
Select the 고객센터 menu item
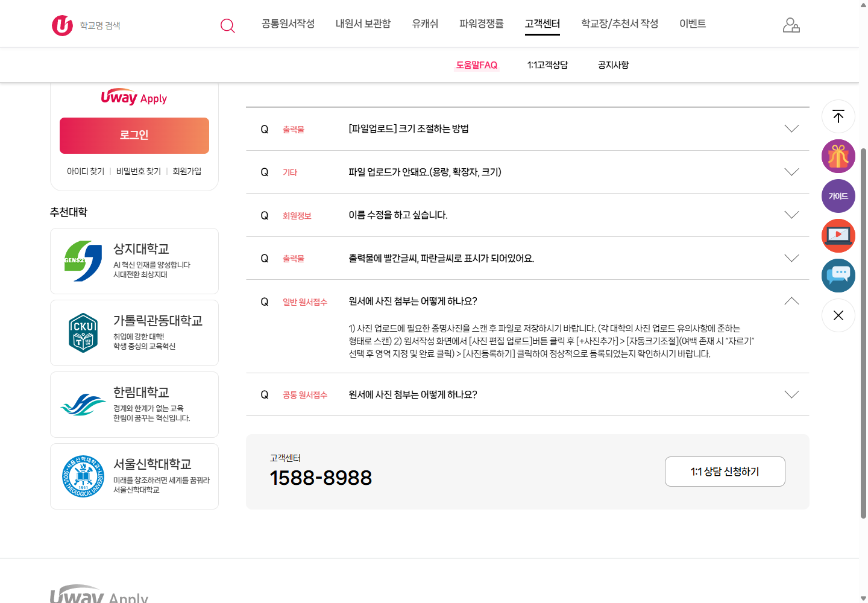pyautogui.click(x=542, y=24)
